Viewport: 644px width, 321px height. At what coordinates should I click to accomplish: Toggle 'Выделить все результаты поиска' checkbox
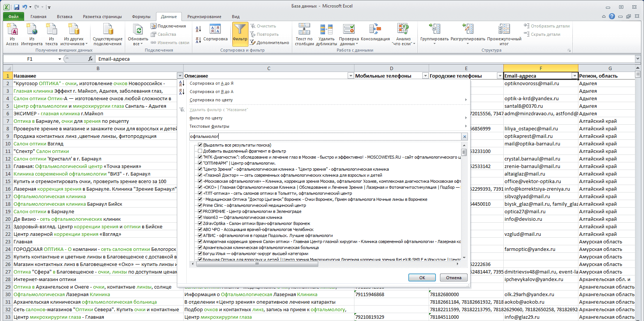click(x=200, y=145)
